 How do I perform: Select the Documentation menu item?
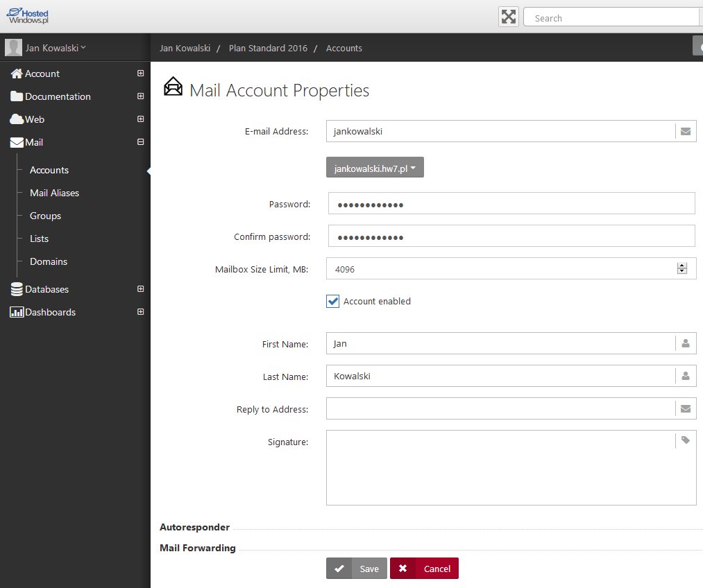58,96
